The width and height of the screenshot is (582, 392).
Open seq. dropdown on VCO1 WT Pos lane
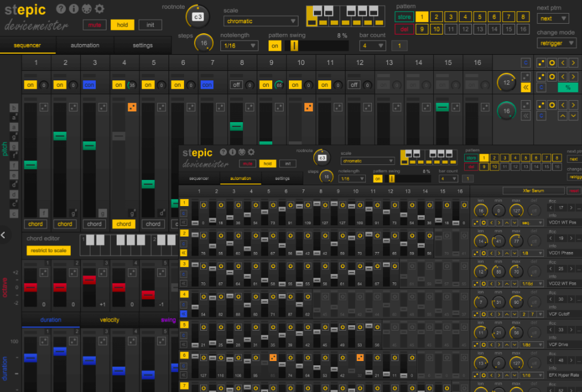pyautogui.click(x=531, y=223)
